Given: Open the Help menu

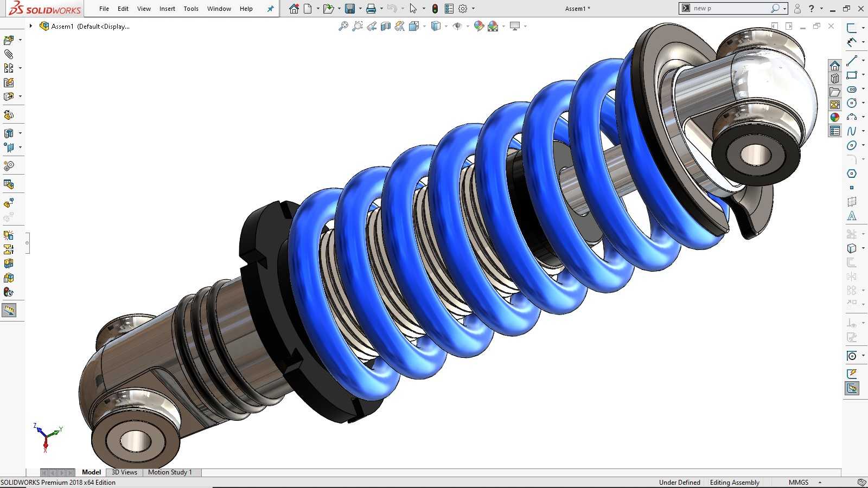Looking at the screenshot, I should 246,9.
